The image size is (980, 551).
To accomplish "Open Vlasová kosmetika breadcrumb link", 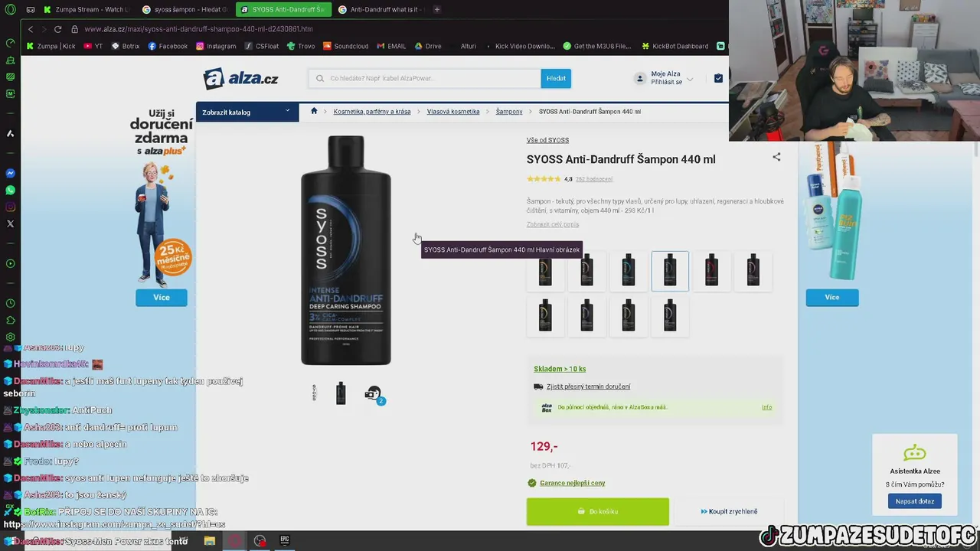I will pyautogui.click(x=453, y=112).
